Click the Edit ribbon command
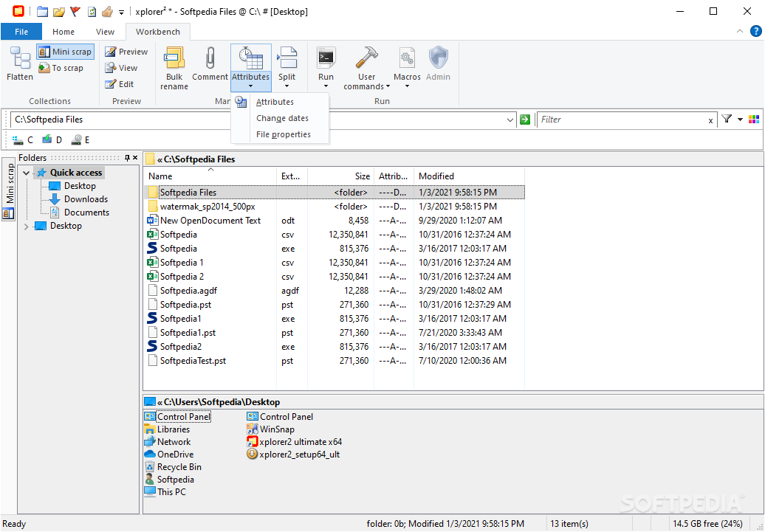Screen dimensions: 765x532 pyautogui.click(x=120, y=84)
